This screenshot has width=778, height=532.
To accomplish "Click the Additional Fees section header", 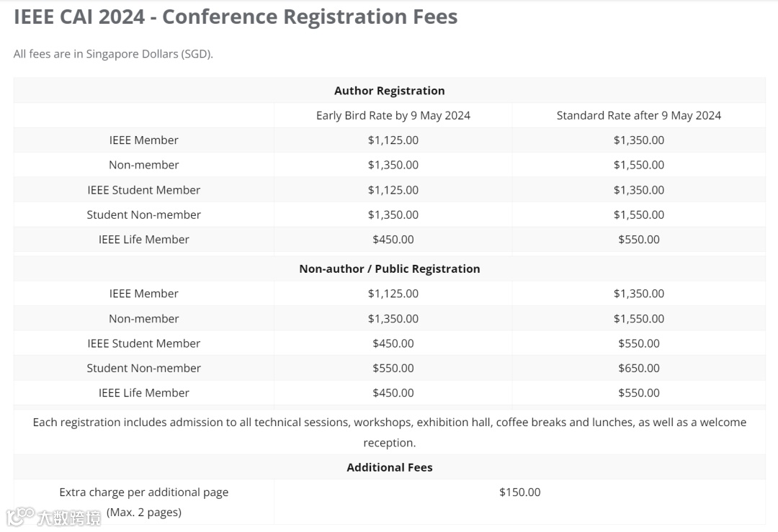I will 389,467.
